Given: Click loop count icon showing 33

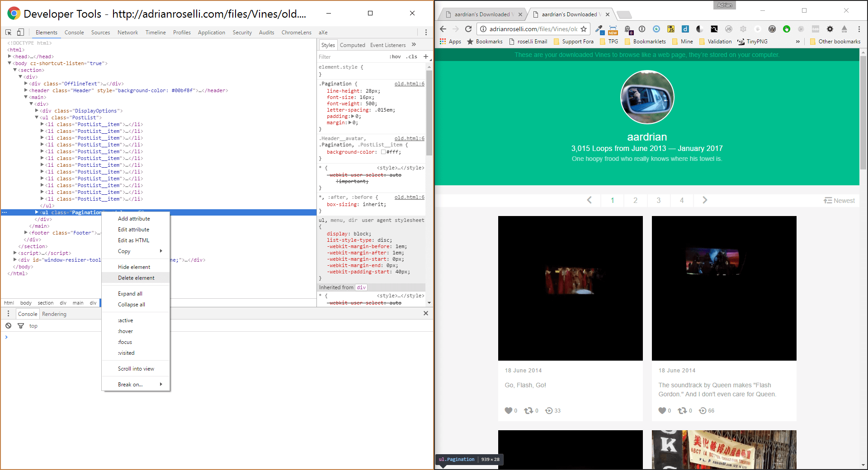Looking at the screenshot, I should (549, 411).
